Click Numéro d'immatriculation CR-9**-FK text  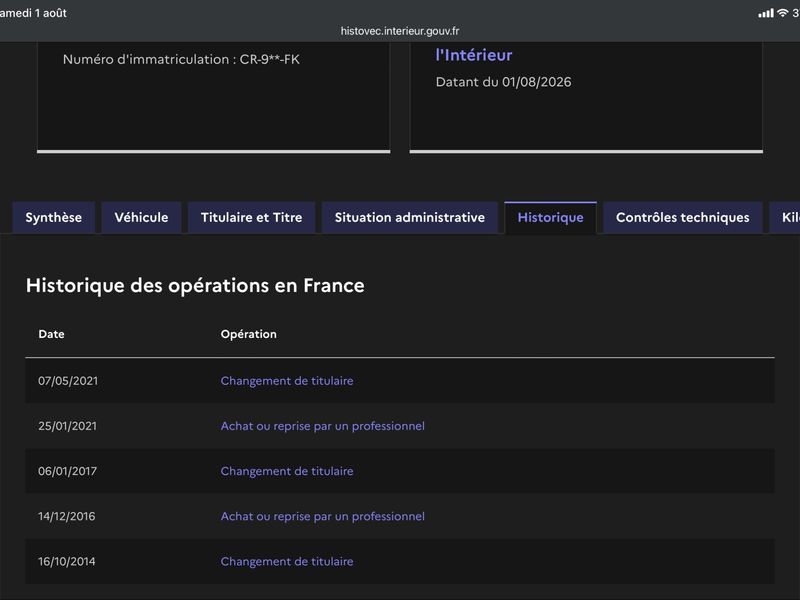coord(181,59)
